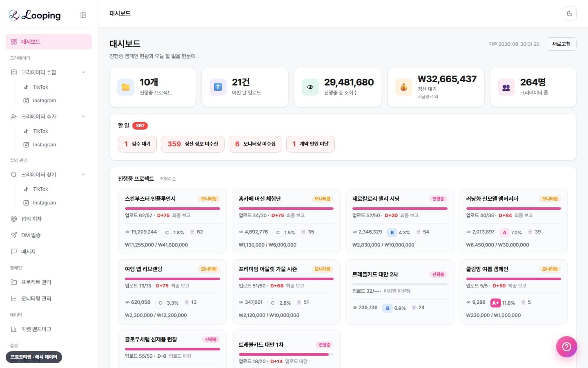Click the people icon on 크리에이터 풀 card
The image size is (588, 368).
(506, 87)
